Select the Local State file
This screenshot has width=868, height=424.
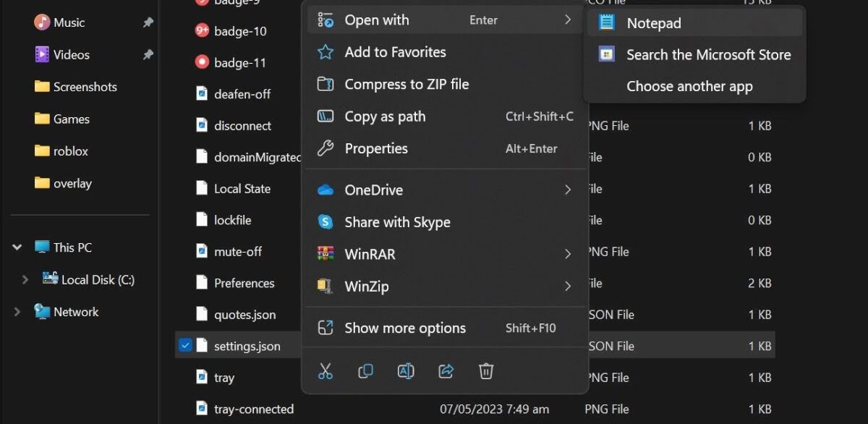click(x=242, y=189)
